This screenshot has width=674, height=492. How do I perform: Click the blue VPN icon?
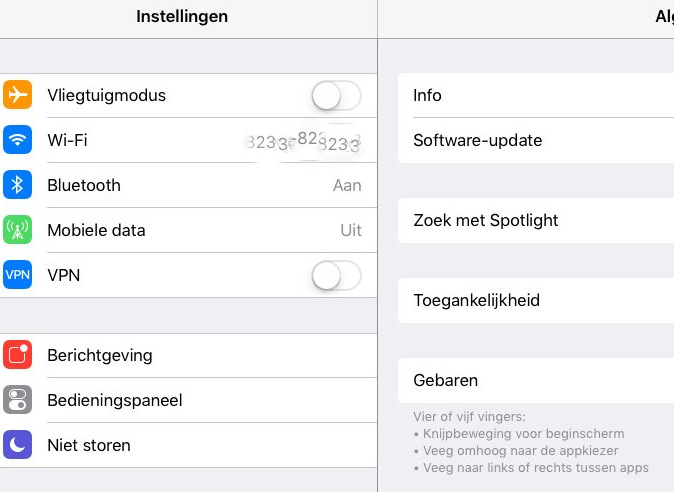(18, 275)
